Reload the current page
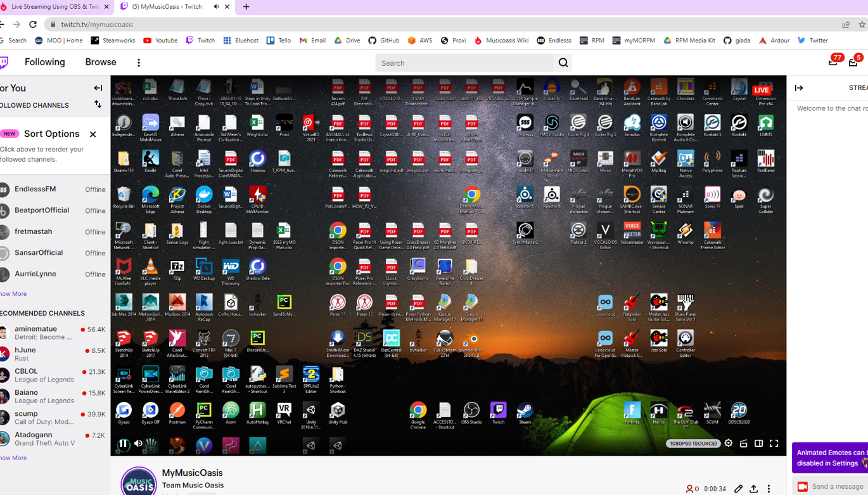 coord(33,24)
